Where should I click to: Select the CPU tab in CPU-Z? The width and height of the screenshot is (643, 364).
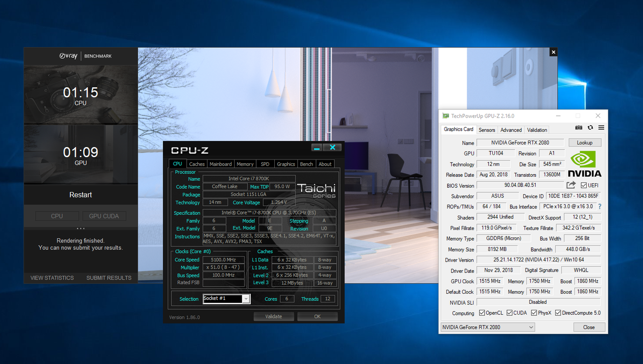point(178,163)
